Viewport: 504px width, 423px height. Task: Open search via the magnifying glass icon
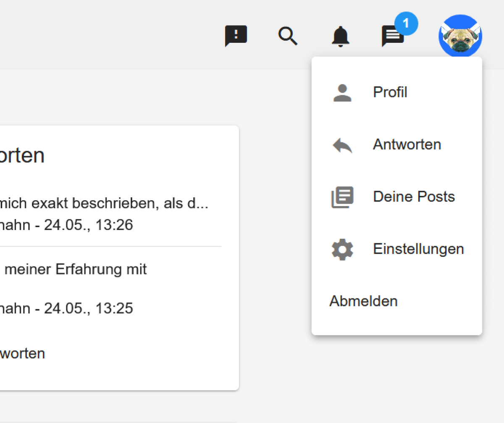point(288,36)
